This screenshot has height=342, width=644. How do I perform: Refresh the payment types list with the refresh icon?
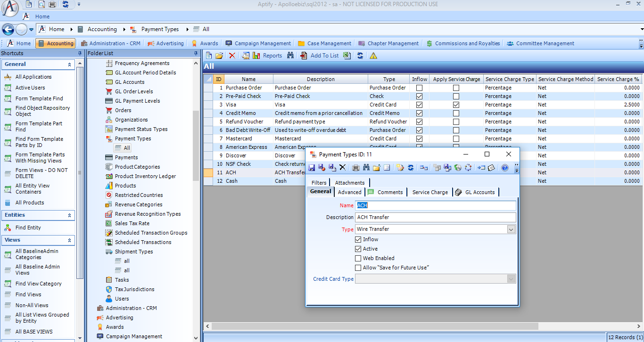click(x=360, y=55)
